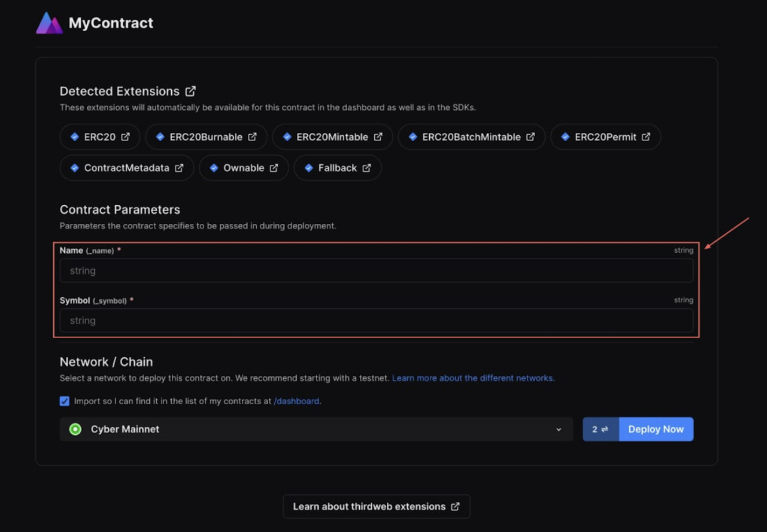Click the blue diamond icon on ERC20Mintable chip

(287, 137)
